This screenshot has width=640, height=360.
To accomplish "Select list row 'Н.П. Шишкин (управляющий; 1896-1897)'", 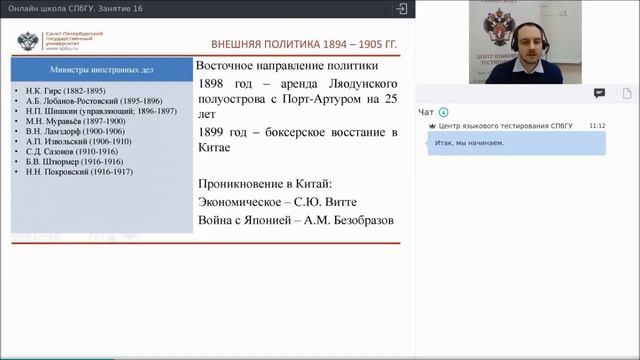I will pos(101,111).
